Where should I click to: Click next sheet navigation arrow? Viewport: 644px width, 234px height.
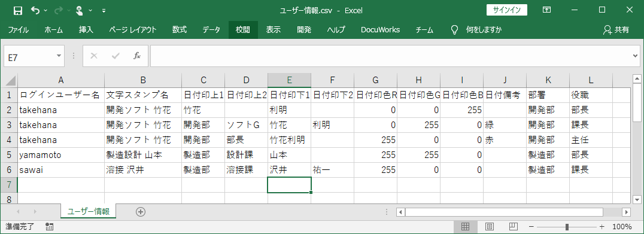tap(35, 212)
